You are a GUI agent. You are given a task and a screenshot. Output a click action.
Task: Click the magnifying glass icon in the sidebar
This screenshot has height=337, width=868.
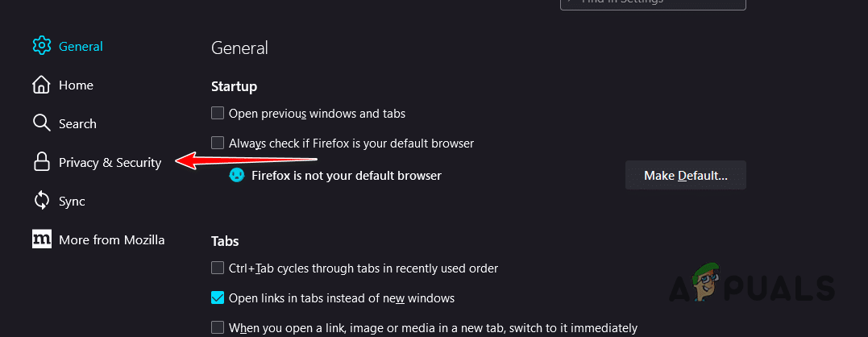tap(42, 123)
